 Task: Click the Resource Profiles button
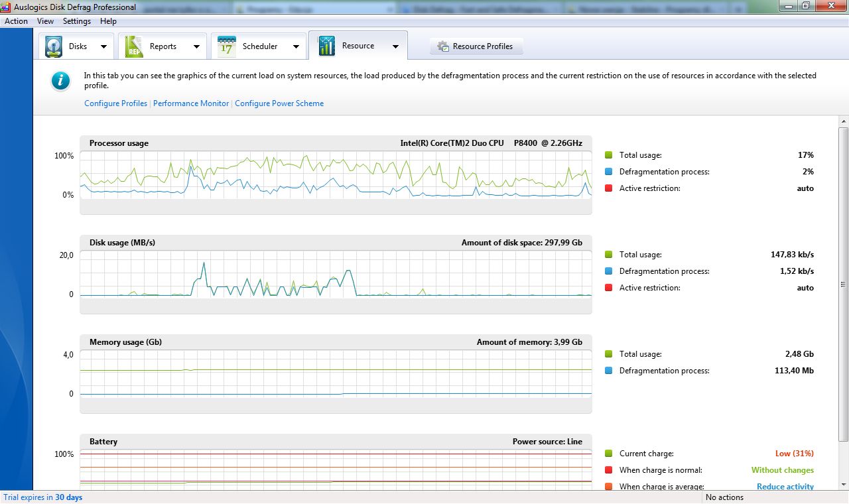(476, 46)
